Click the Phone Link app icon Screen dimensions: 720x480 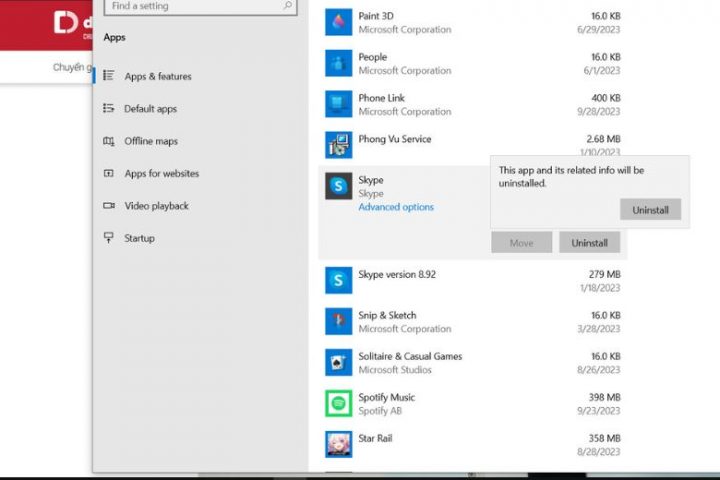coord(339,104)
